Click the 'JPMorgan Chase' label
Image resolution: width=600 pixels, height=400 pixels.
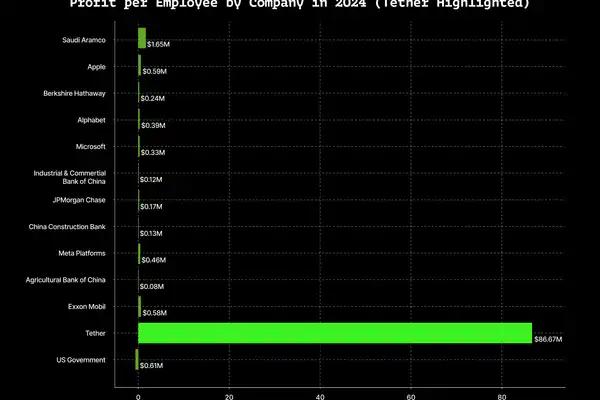point(79,200)
